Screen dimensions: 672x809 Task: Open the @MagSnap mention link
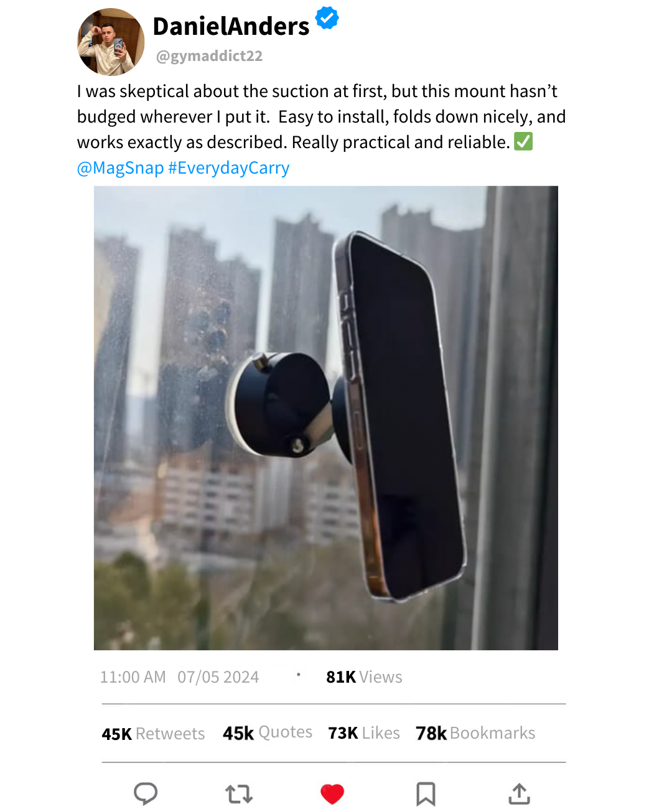120,168
